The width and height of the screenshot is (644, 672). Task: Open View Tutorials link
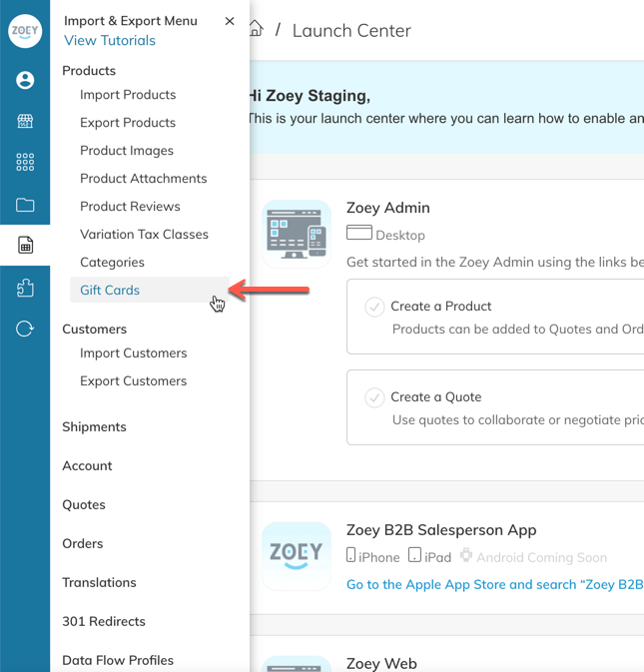click(110, 40)
